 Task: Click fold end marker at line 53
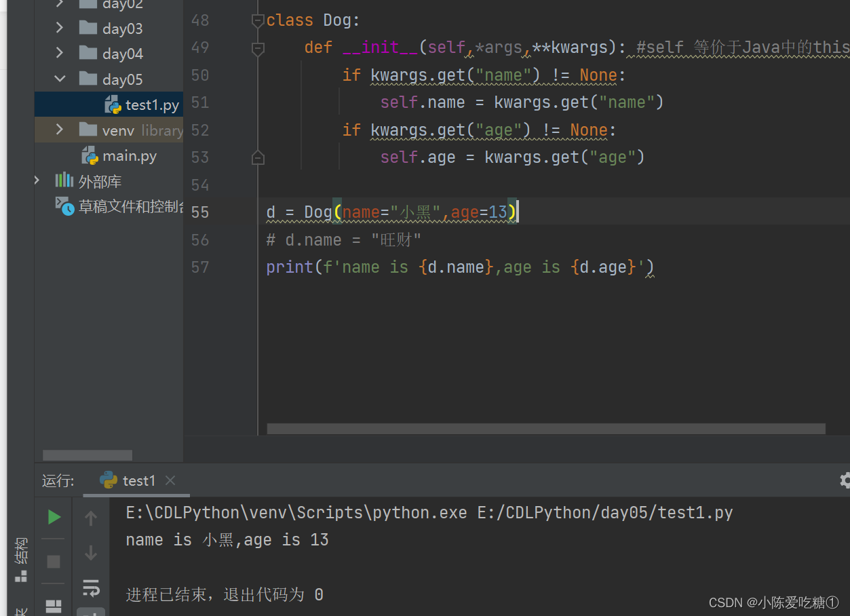point(258,158)
